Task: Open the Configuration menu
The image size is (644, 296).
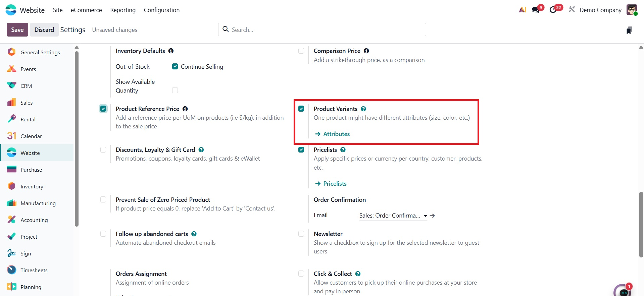Action: tap(161, 10)
